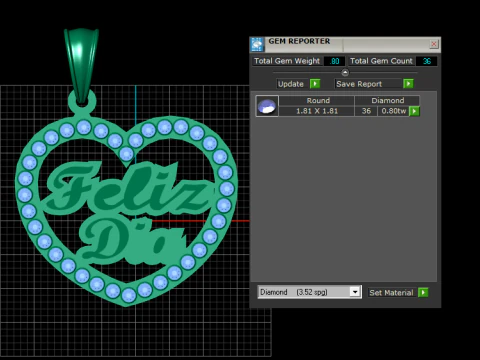
Task: Select the Dia lettering in the viewport
Action: tap(133, 240)
